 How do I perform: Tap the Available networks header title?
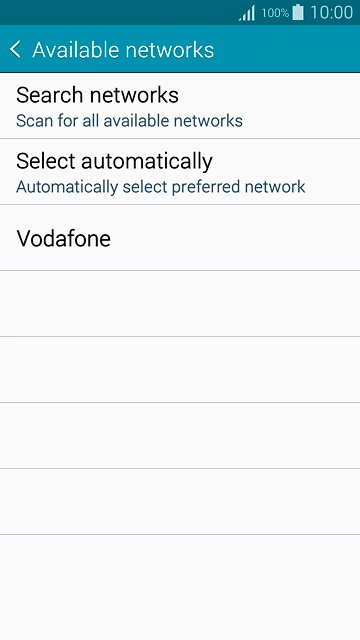coord(123,50)
